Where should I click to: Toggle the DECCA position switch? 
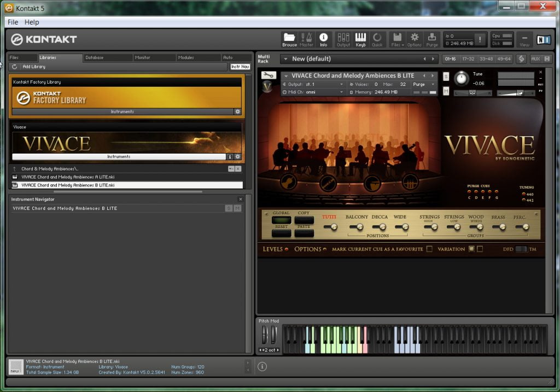click(x=380, y=227)
